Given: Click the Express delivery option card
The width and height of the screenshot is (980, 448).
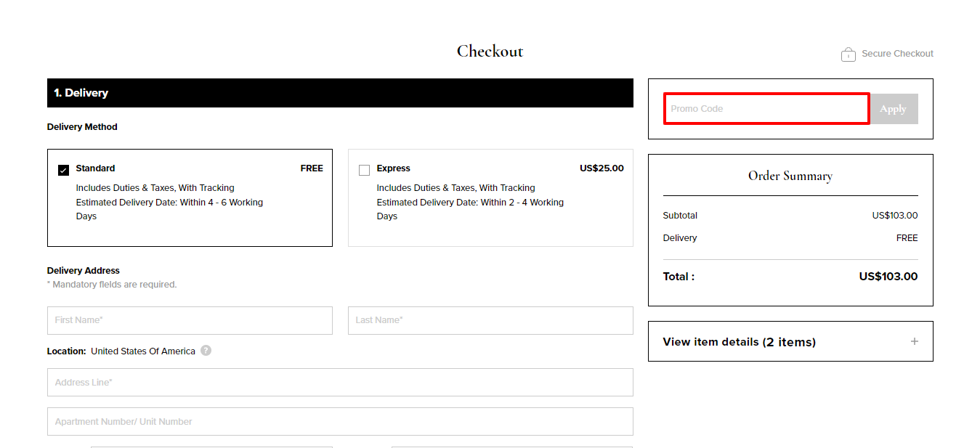Looking at the screenshot, I should point(490,197).
